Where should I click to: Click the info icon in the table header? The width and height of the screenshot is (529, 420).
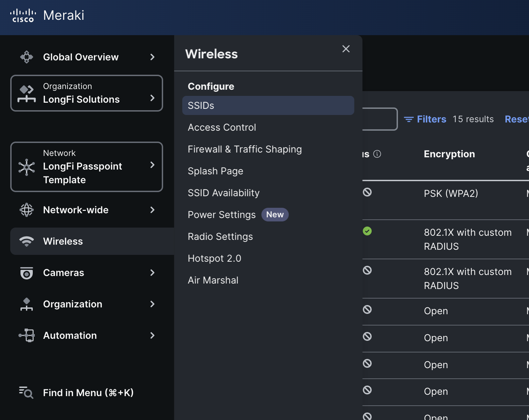click(377, 154)
